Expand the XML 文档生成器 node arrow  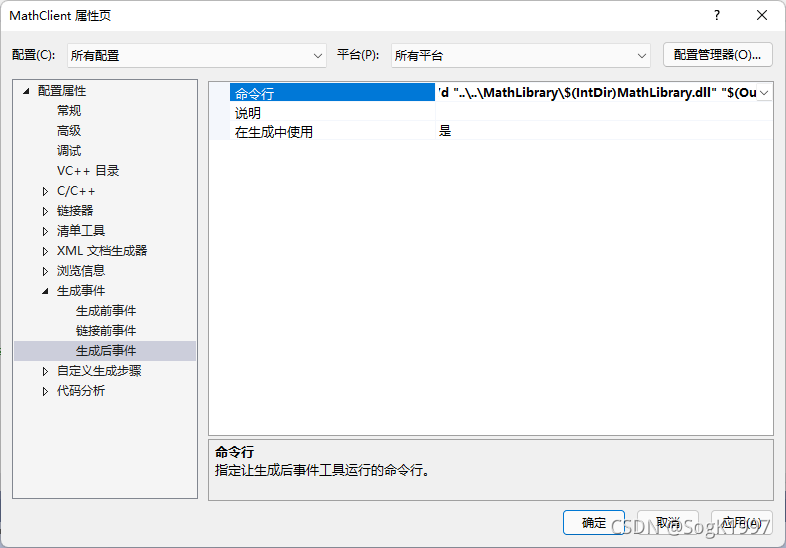(45, 251)
